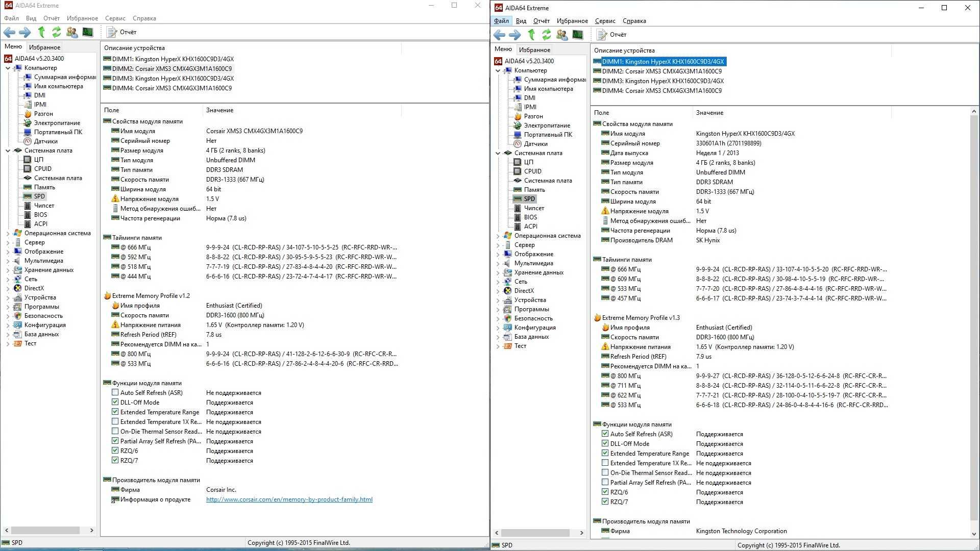Click the Back arrow in left window toolbar
The image size is (980, 551).
pos(9,32)
